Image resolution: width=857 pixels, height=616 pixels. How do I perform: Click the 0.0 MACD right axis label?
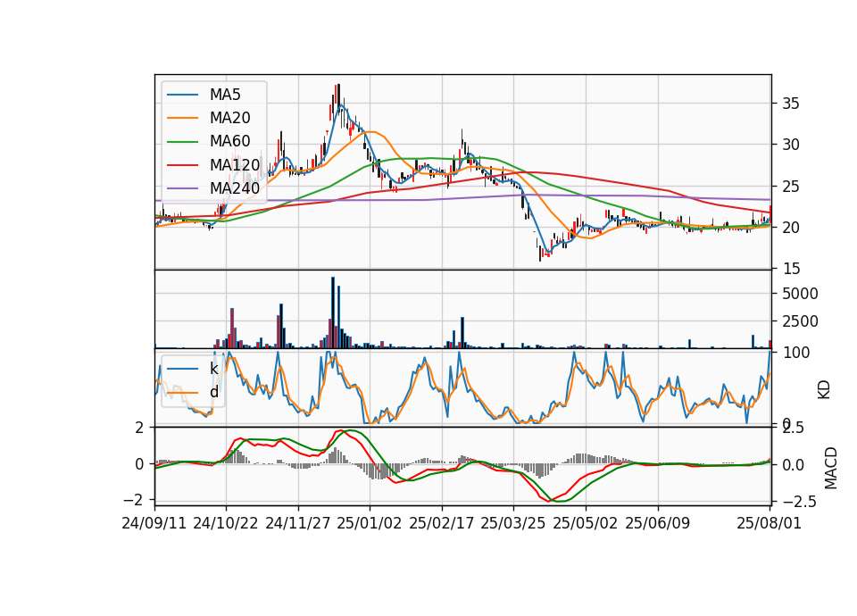795,465
